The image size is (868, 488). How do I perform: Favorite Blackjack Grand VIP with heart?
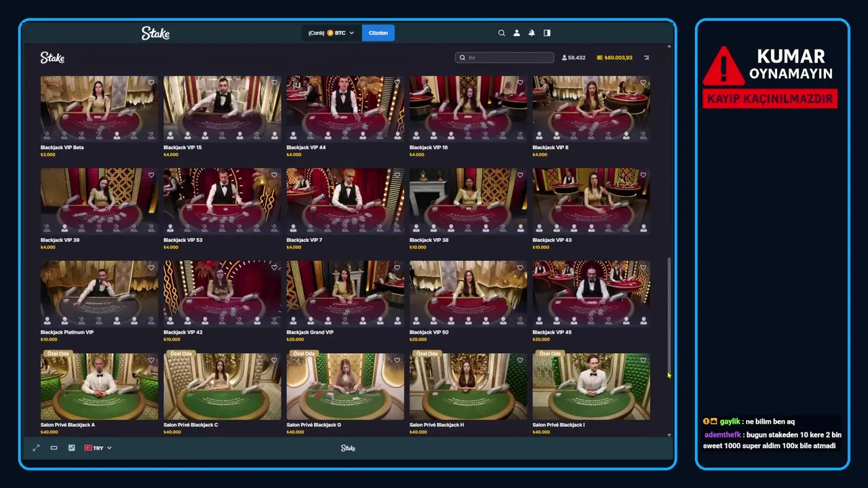coord(397,268)
